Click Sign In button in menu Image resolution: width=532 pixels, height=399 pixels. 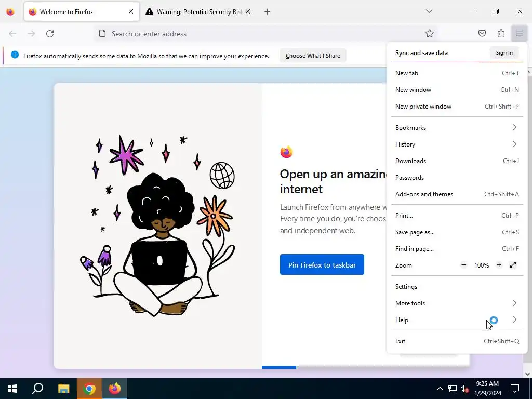click(x=504, y=53)
